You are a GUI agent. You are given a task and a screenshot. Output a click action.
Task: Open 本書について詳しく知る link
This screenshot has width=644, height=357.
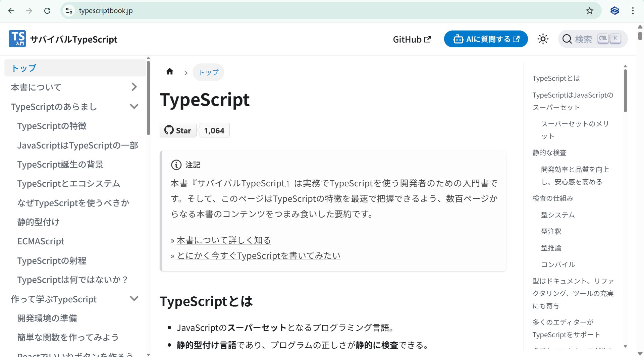click(224, 240)
